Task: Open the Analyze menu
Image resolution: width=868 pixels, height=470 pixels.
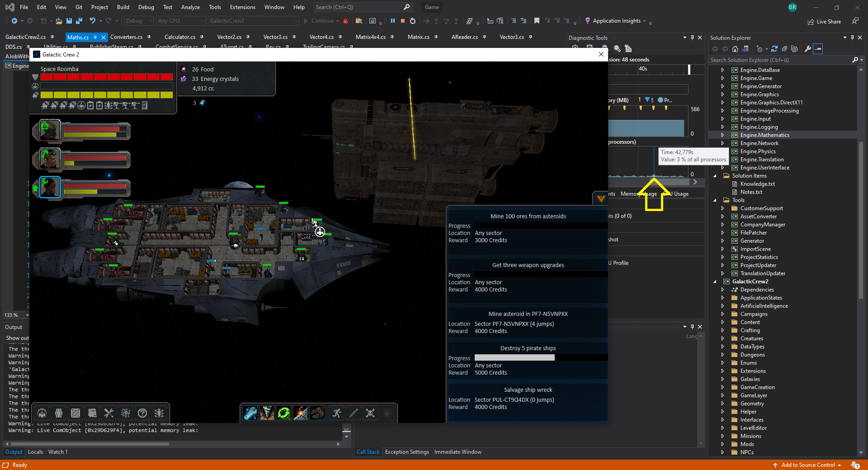Action: [x=190, y=7]
